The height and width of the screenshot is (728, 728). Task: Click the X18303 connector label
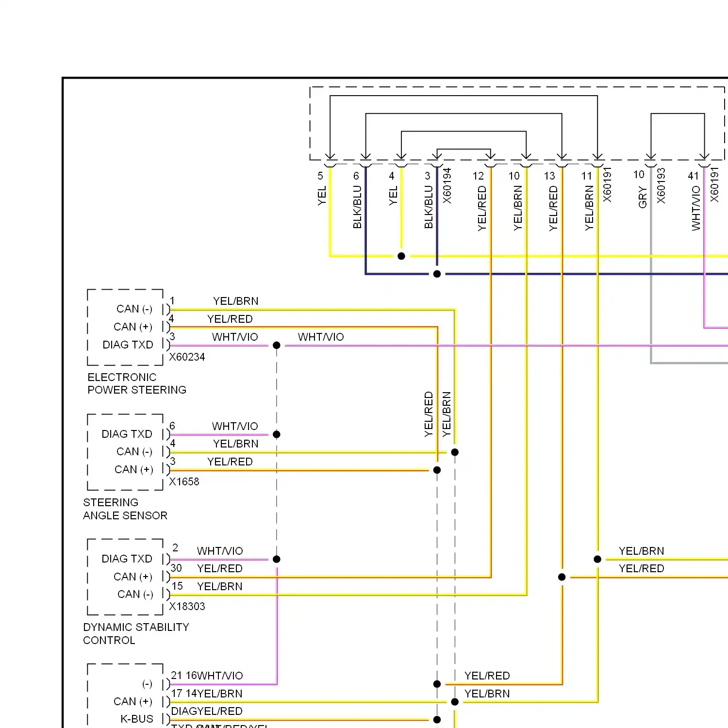pos(187,606)
